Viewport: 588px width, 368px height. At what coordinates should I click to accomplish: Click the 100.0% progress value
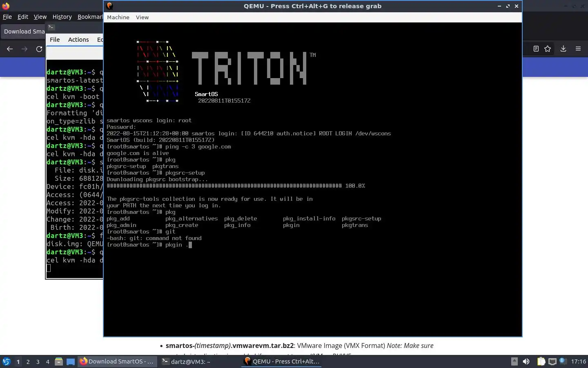(x=355, y=186)
